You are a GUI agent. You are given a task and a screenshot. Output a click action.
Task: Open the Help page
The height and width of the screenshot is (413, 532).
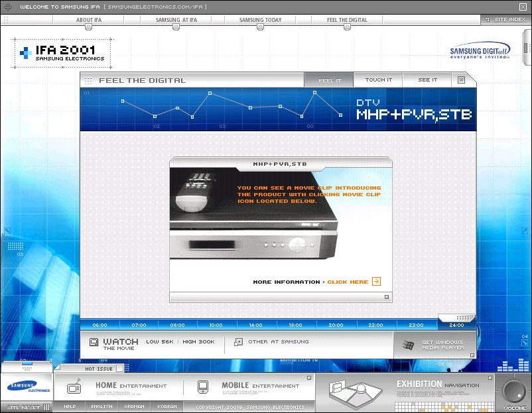pos(70,407)
